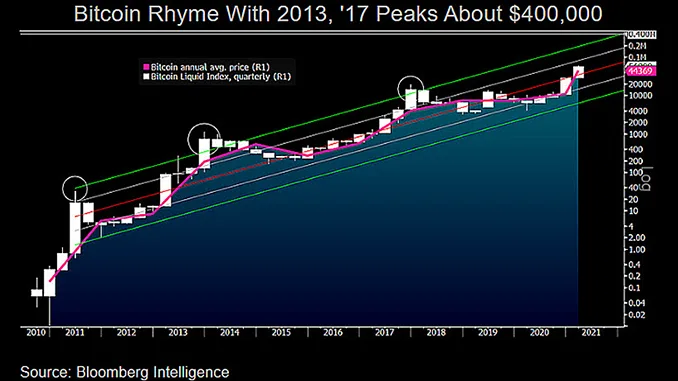Image resolution: width=678 pixels, height=381 pixels.
Task: Click the 2020 year label on the x-axis
Action: point(540,333)
